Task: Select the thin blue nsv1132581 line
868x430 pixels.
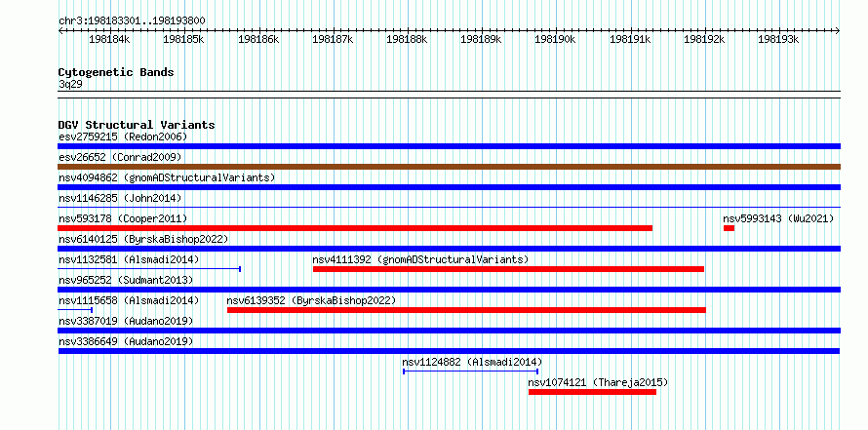Action: pos(149,269)
